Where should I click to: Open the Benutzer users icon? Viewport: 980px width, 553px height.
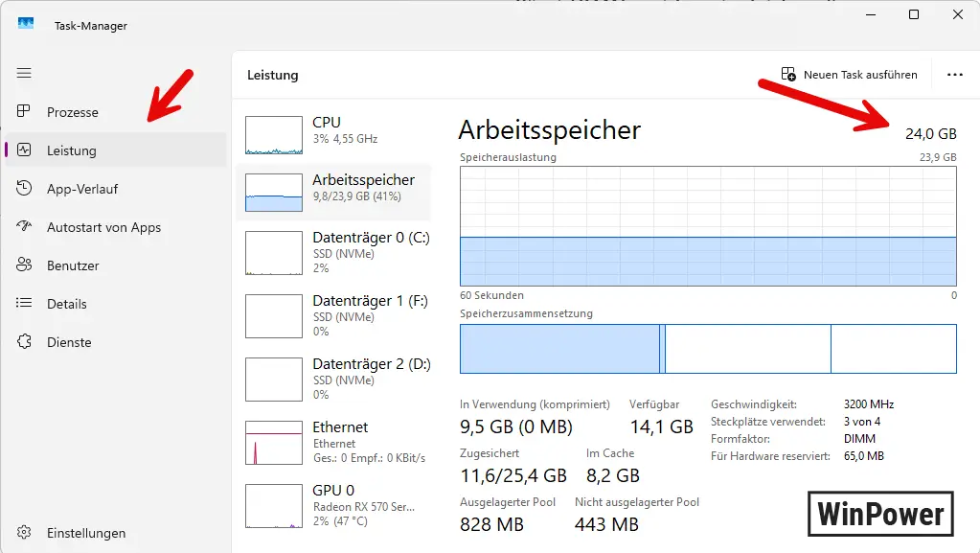[25, 265]
